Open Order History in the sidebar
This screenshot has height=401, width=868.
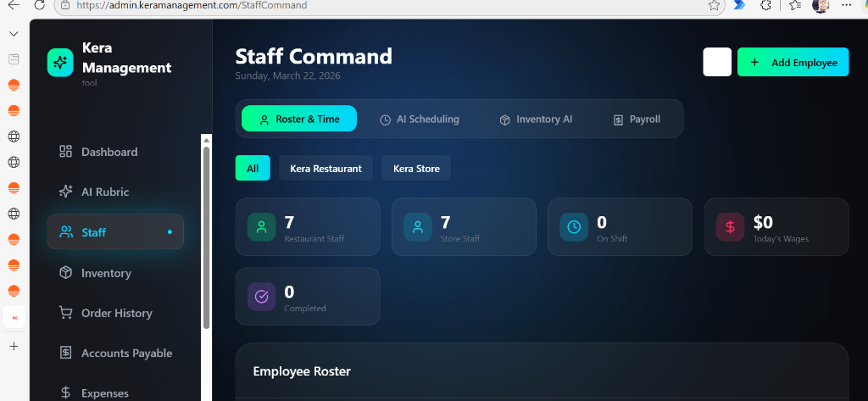coord(115,313)
